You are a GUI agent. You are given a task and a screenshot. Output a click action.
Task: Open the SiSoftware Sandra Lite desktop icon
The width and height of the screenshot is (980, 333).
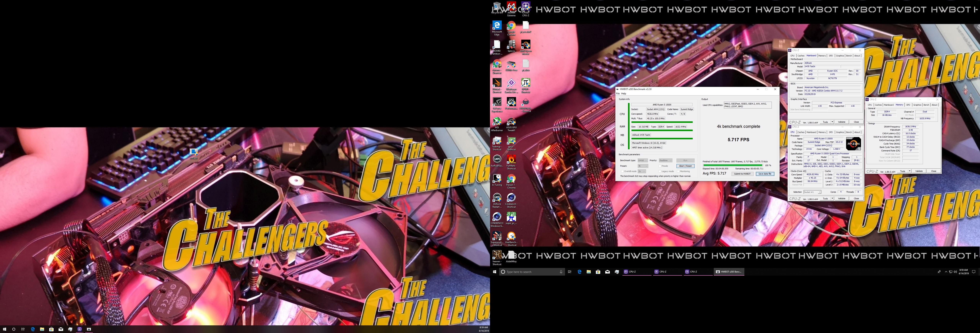tap(511, 86)
